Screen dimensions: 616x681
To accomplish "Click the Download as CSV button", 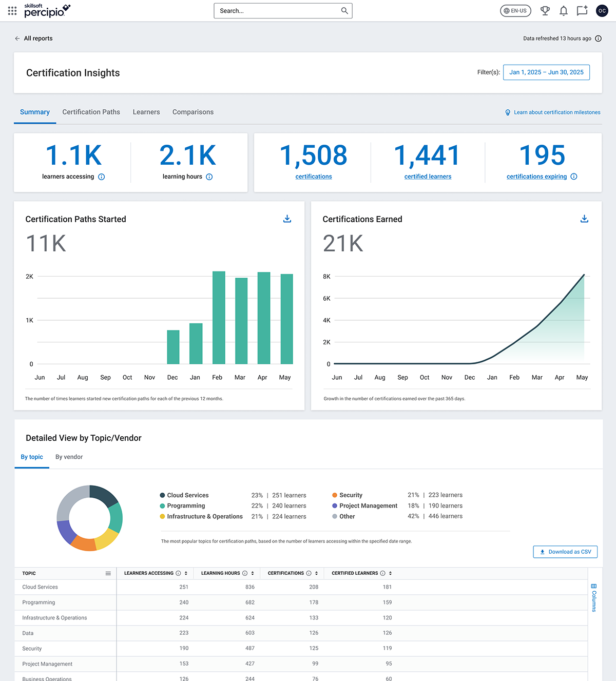I will click(x=565, y=552).
